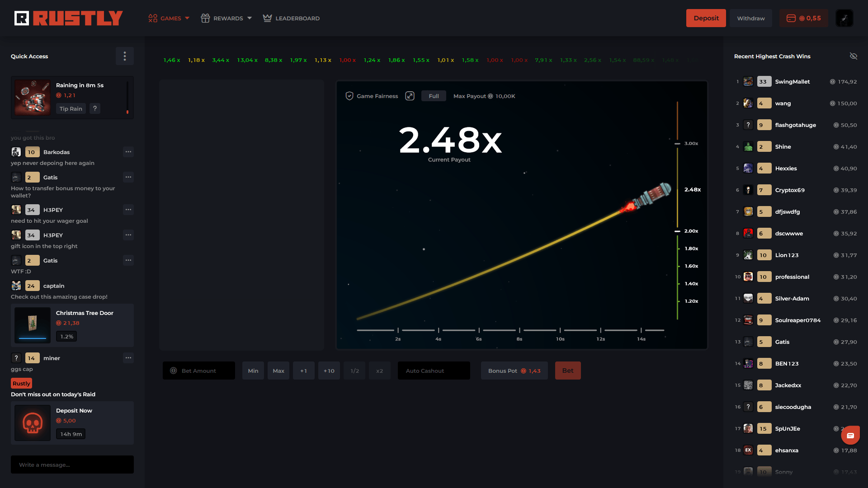Expand the Games dropdown menu
The width and height of the screenshot is (868, 488).
(169, 18)
